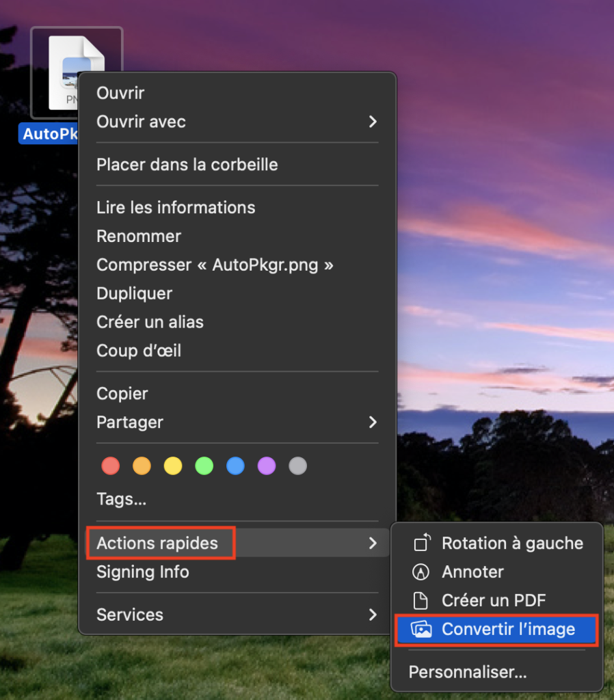Apply the orange tag color

(x=142, y=466)
